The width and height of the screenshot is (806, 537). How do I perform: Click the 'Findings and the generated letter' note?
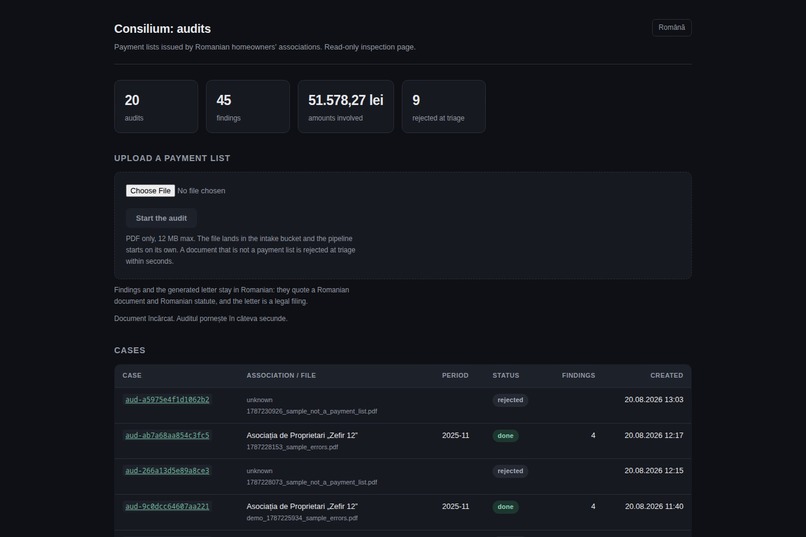(x=231, y=295)
